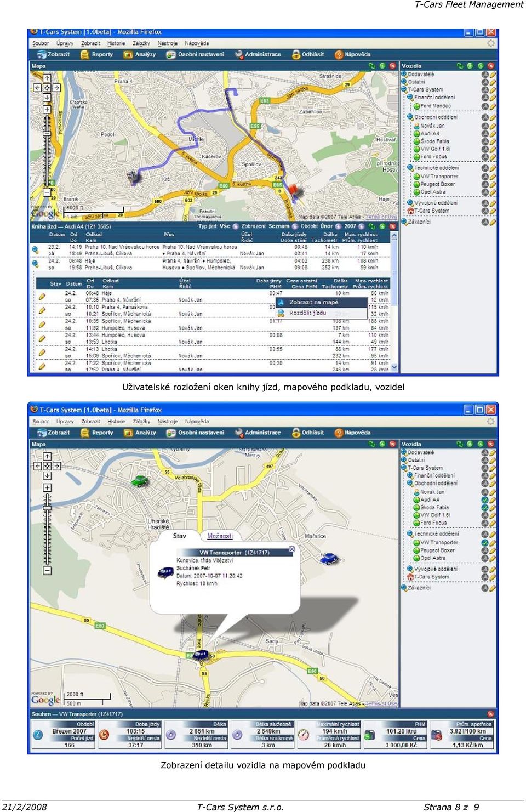Screen dimensions: 526x812
Task: Switch to Stav tab in vehicle balloon
Action: [180, 536]
